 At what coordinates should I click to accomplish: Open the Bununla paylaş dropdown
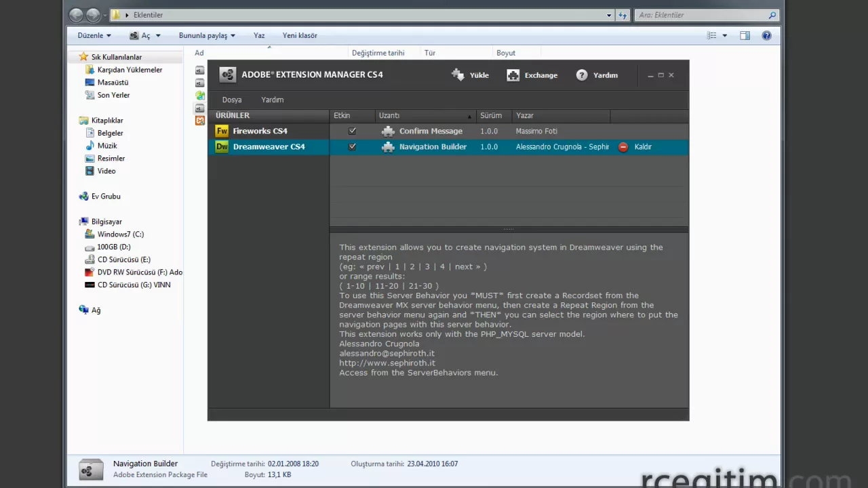coord(207,35)
